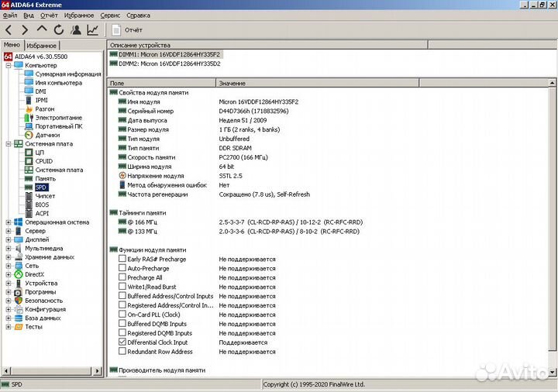Expand the Устройства tree node

(x=9, y=283)
